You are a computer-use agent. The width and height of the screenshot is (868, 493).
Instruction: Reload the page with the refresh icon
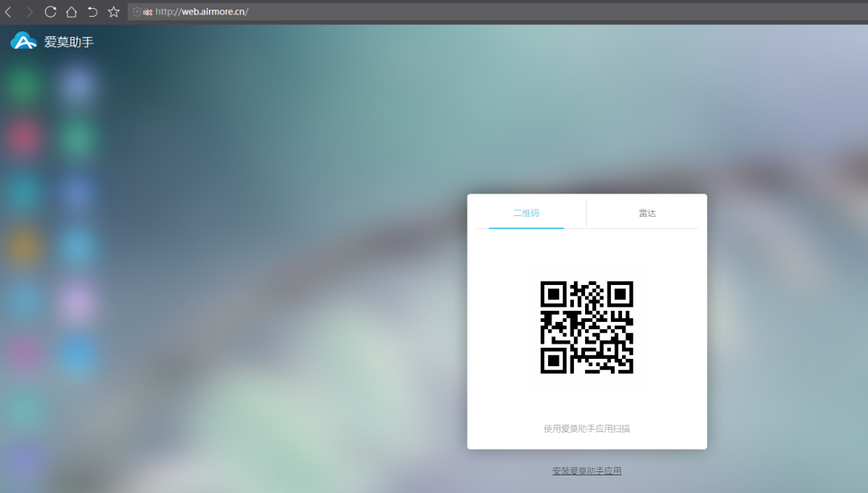pos(51,11)
